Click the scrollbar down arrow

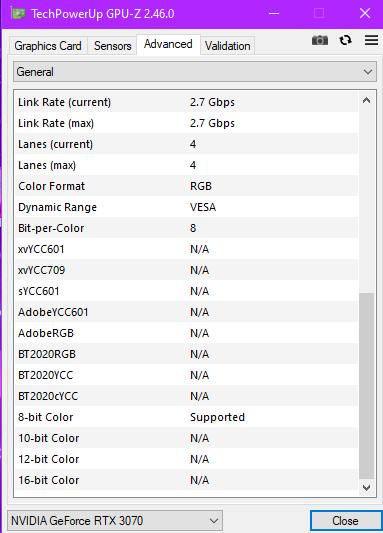point(366,488)
